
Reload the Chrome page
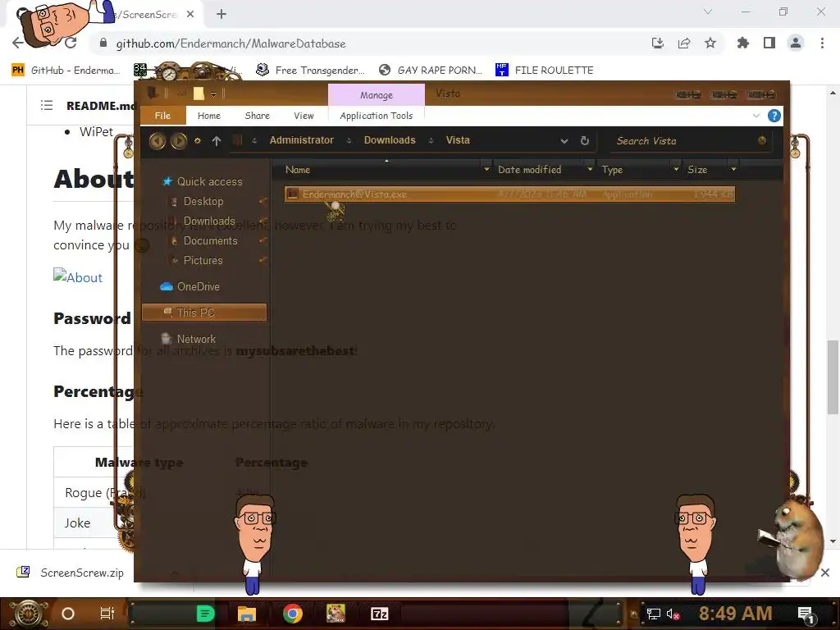pos(71,43)
